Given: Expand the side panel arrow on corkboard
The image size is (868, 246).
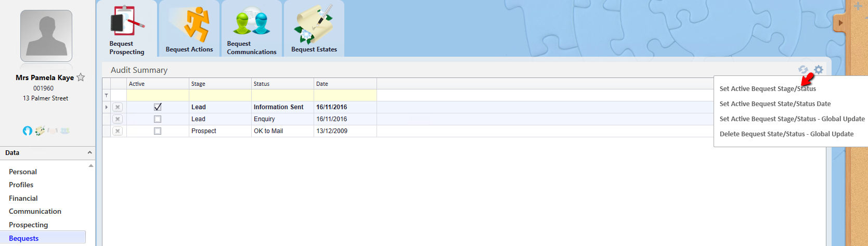Looking at the screenshot, I should click(x=840, y=23).
